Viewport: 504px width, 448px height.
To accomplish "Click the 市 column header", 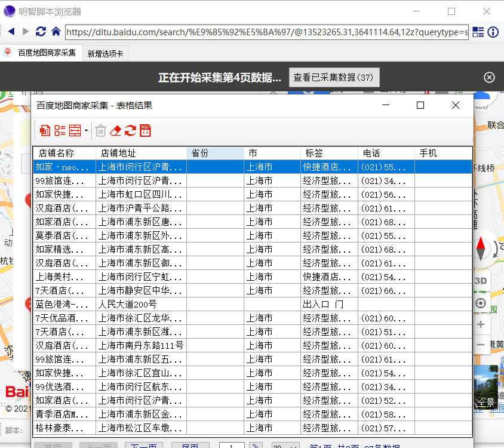I will click(272, 153).
